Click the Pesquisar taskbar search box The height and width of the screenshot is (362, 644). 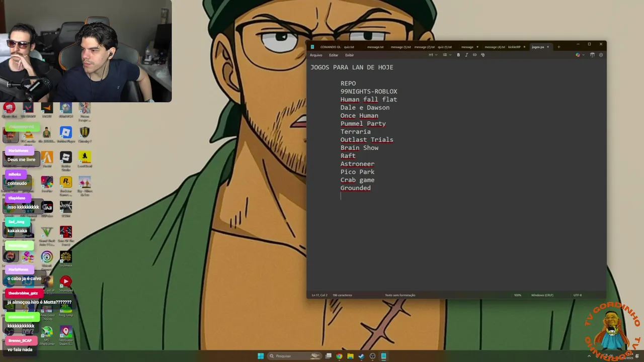(295, 356)
